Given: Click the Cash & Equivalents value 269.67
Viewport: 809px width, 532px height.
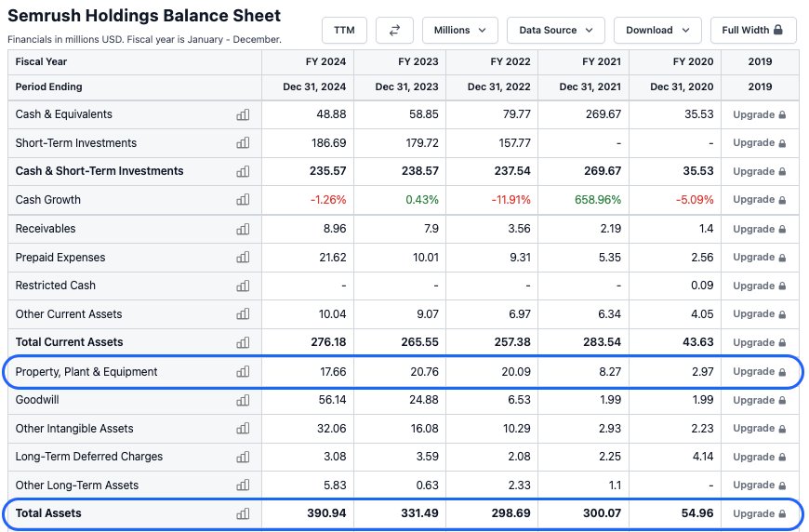Looking at the screenshot, I should pos(603,114).
